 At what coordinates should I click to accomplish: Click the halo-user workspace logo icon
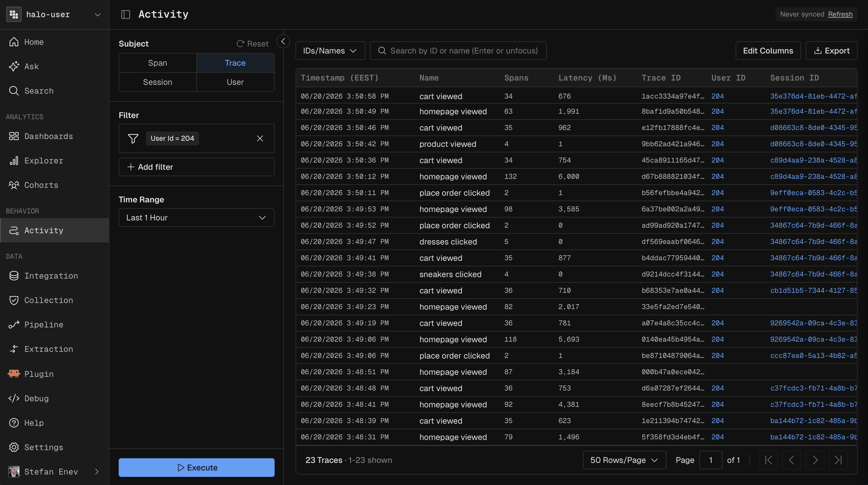coord(14,14)
